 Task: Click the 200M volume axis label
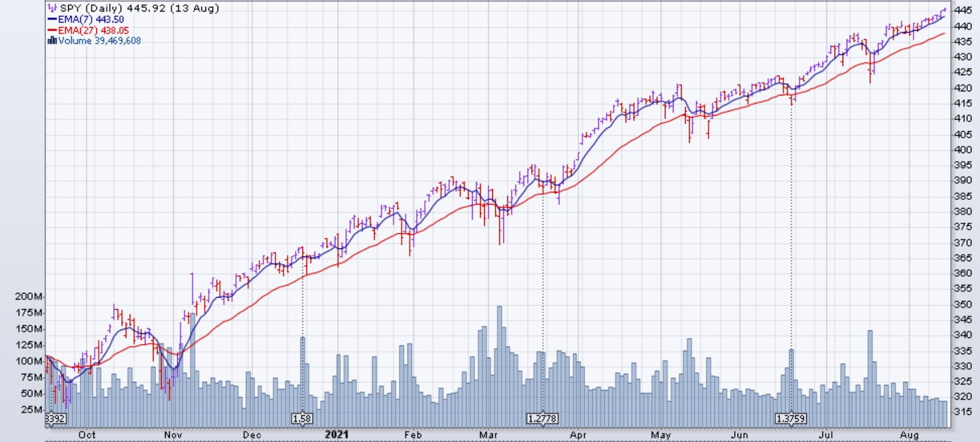pyautogui.click(x=29, y=296)
